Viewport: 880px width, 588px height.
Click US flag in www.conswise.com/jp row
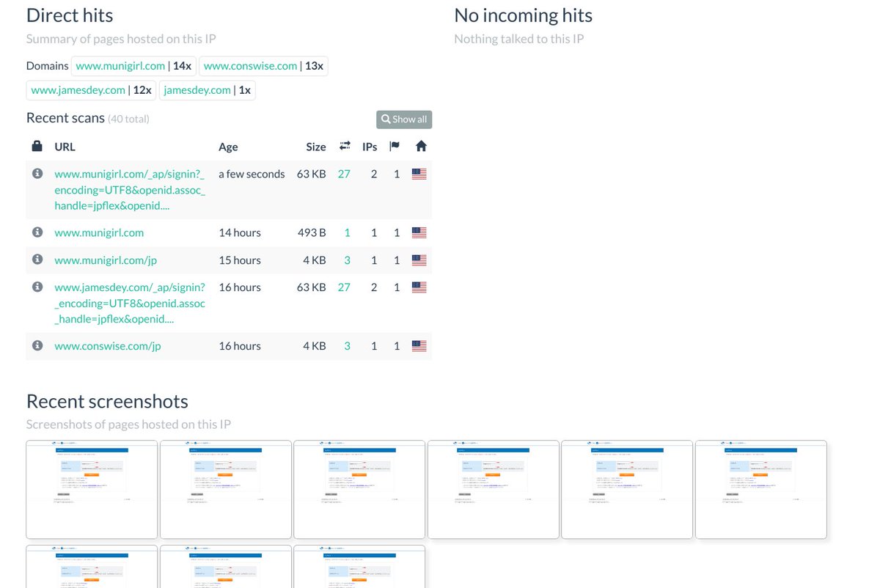[x=419, y=345]
